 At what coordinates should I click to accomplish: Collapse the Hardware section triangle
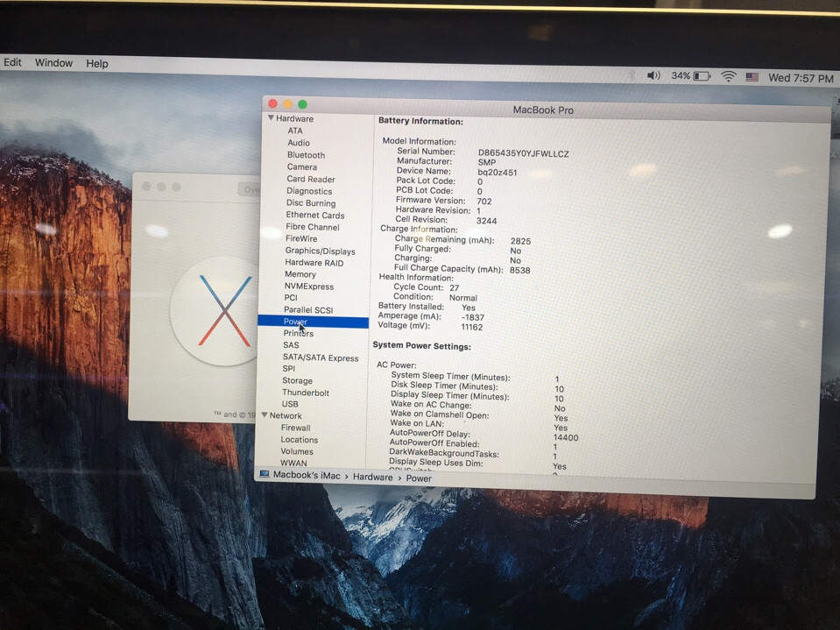click(271, 117)
